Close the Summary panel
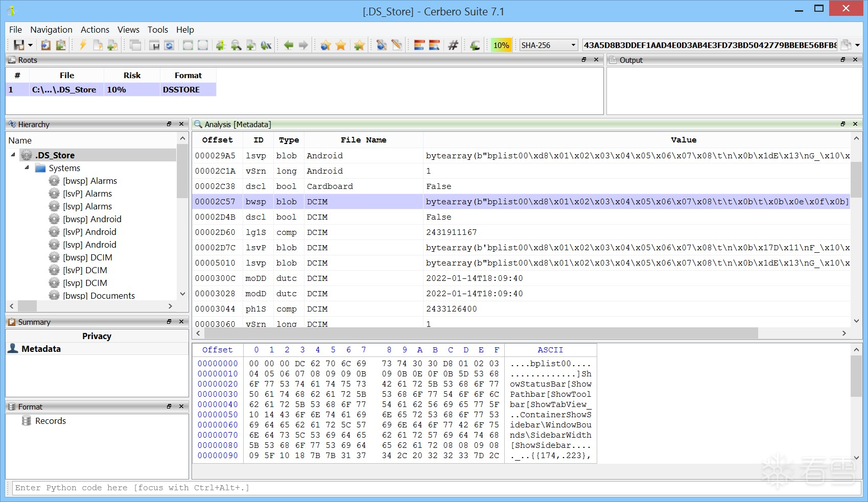The height and width of the screenshot is (502, 868). click(181, 322)
